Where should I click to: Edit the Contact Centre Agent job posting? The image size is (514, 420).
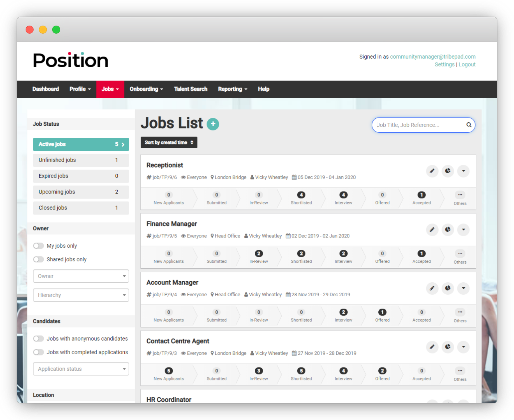pyautogui.click(x=432, y=347)
